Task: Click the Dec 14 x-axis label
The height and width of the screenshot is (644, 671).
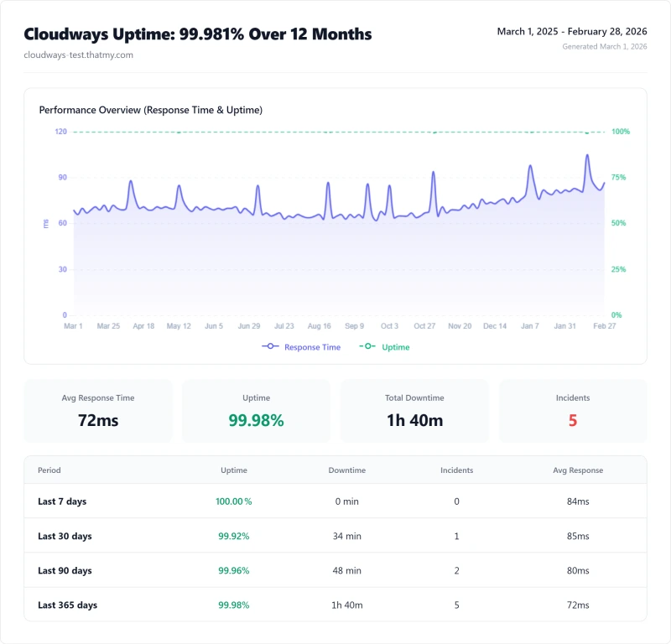Action: [x=495, y=326]
